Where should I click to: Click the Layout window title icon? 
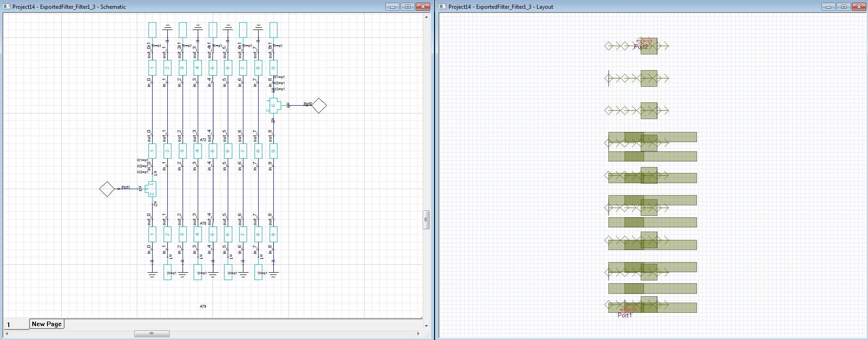pos(443,6)
